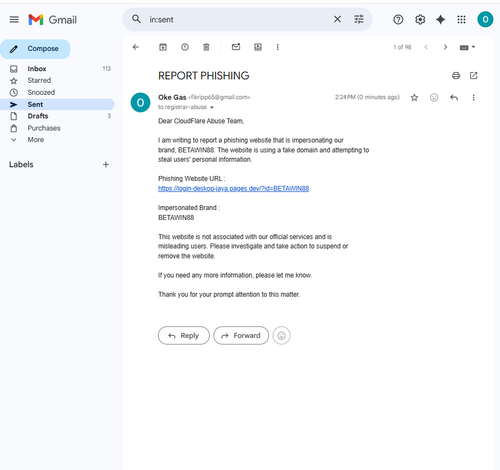Image resolution: width=500 pixels, height=470 pixels.
Task: Open the phishing website URL link
Action: pos(233,189)
